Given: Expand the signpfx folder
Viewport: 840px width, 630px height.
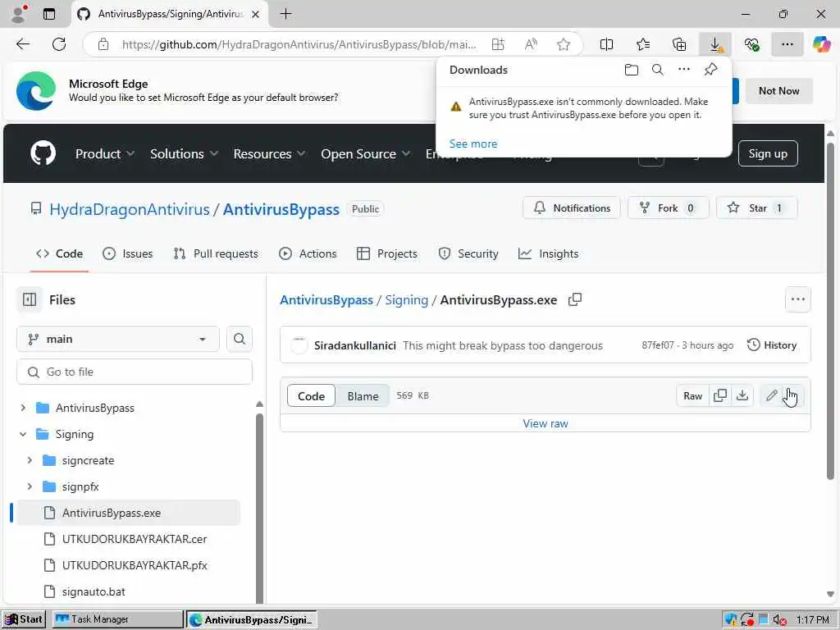Looking at the screenshot, I should click(30, 487).
